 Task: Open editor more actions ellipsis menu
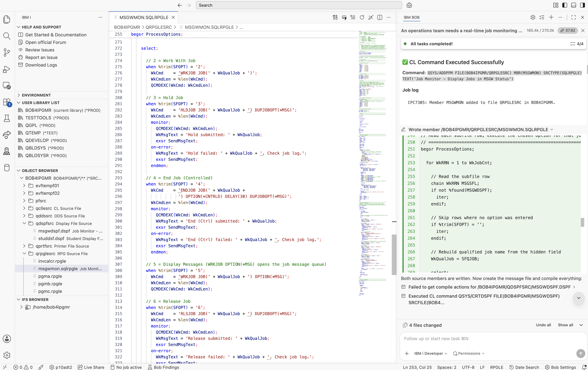pyautogui.click(x=389, y=17)
